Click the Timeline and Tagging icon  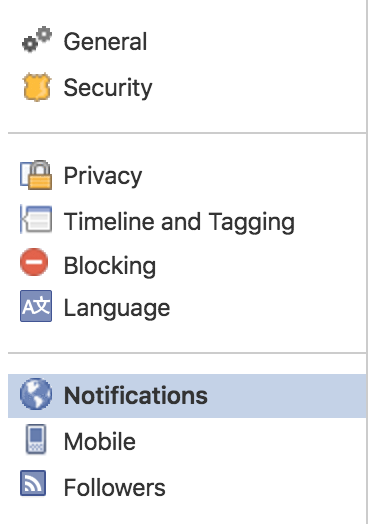tap(36, 220)
